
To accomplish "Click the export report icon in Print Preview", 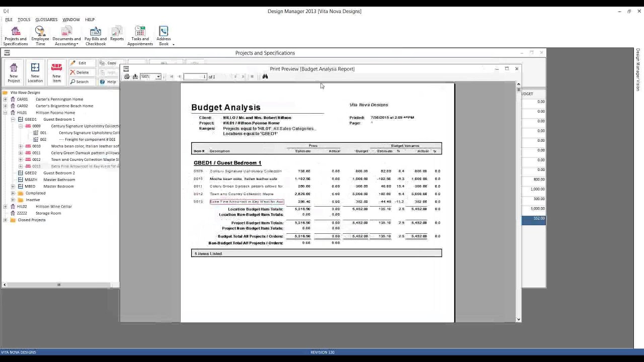I will tap(135, 76).
